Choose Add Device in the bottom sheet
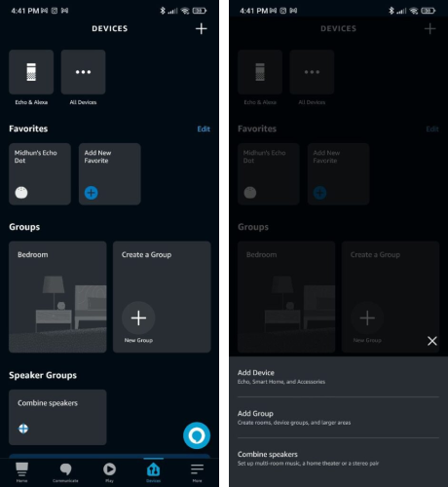The height and width of the screenshot is (487, 448). 338,377
